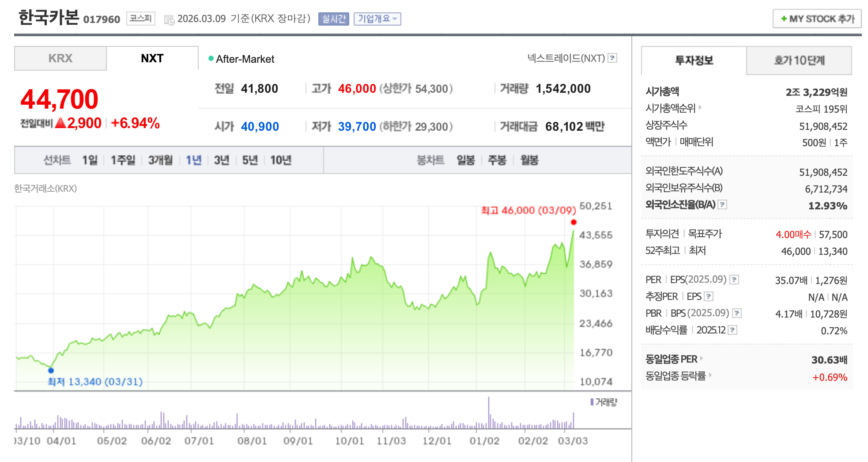Screen dimensions: 868x462
Task: Click the 넥스트레이드(NXT) label
Action: [x=566, y=58]
